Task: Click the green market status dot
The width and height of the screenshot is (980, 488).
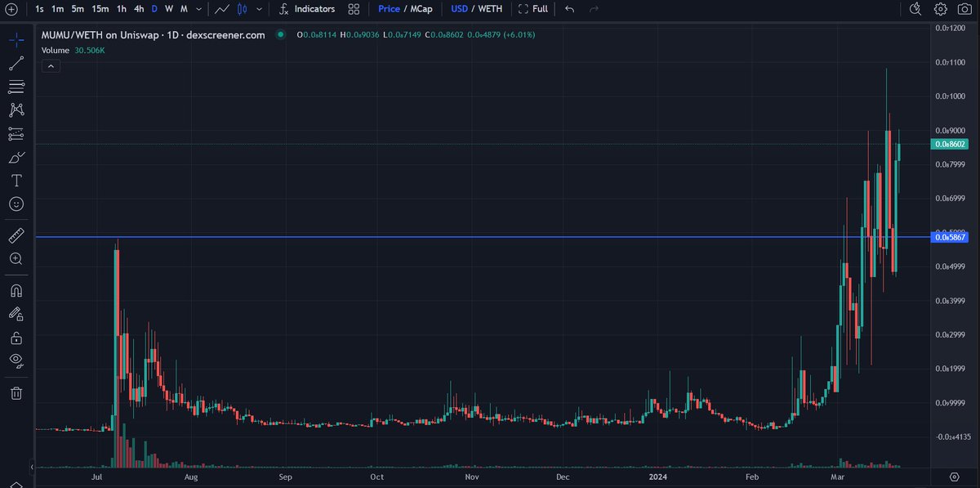Action: tap(280, 35)
